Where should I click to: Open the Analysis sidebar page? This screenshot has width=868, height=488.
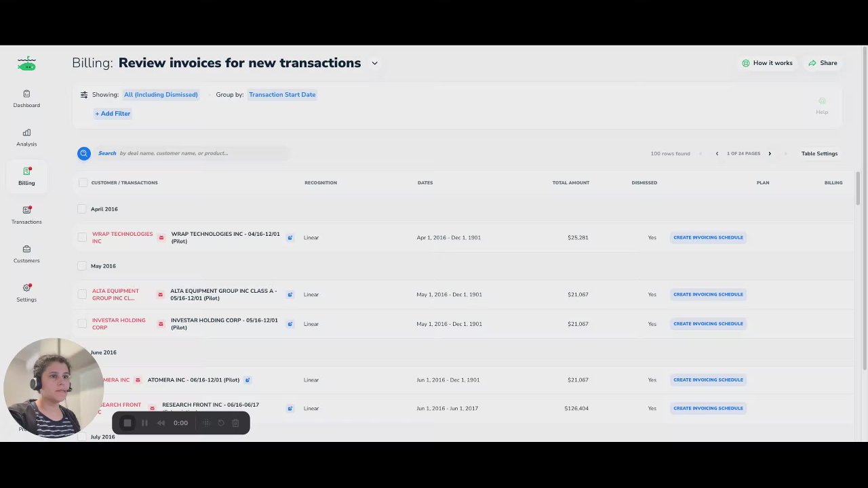pos(26,138)
